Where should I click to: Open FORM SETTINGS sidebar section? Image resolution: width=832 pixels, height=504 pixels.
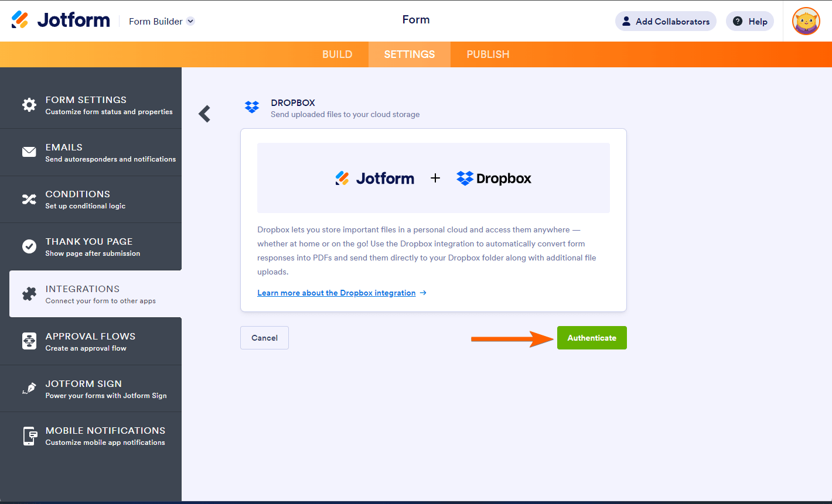(91, 105)
